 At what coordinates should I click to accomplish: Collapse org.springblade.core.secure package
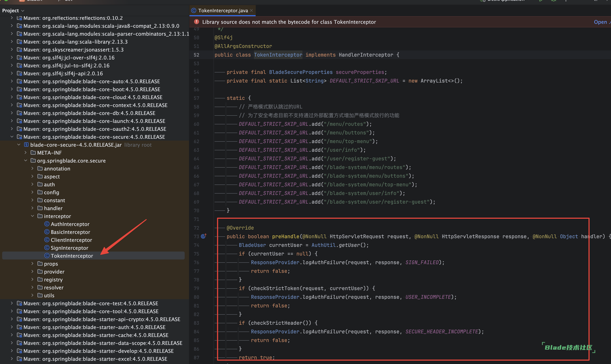pos(26,160)
